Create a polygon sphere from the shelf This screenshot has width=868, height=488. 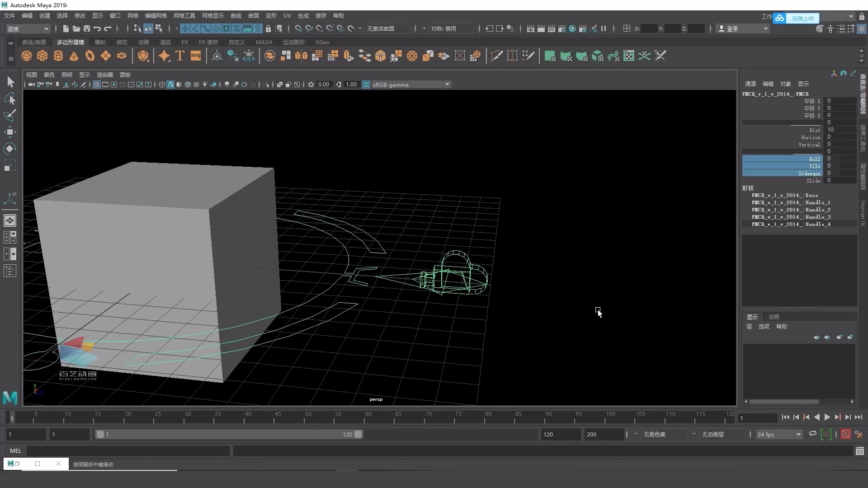(26, 56)
